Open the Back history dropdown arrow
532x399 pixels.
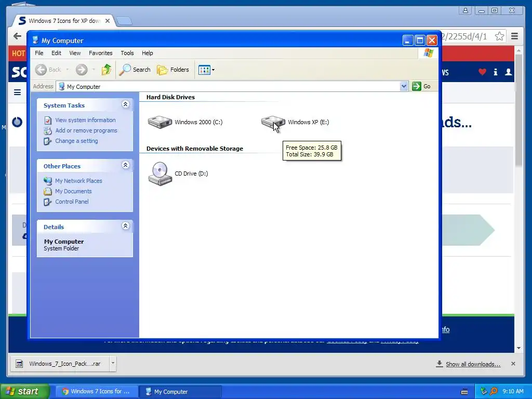(x=68, y=70)
